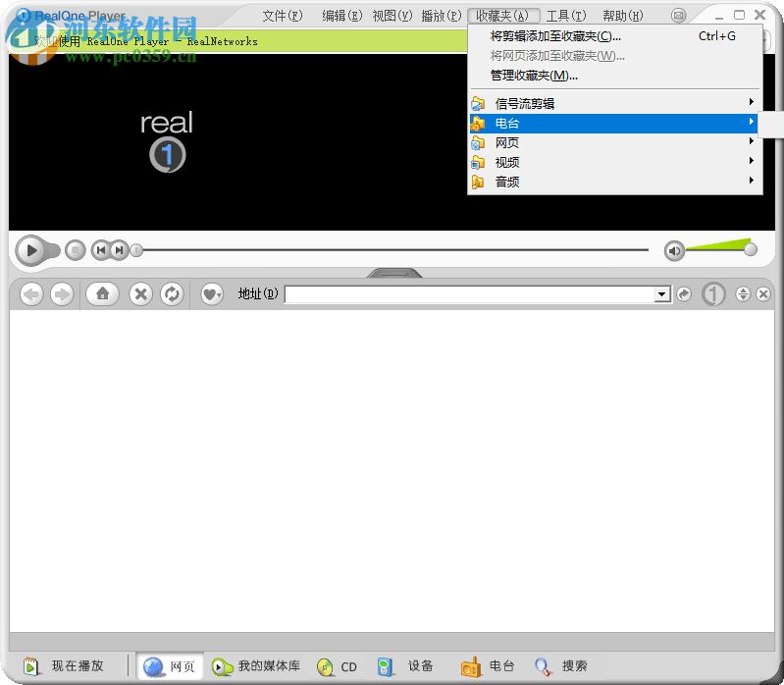Click the RealOne Player title icon
Screen dimensions: 784x685
coord(23,16)
